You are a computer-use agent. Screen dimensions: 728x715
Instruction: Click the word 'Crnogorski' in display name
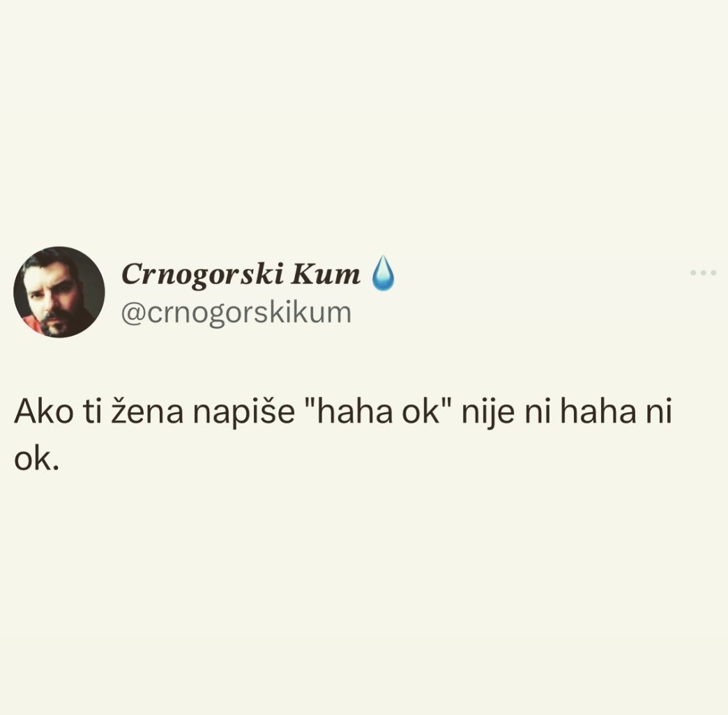[202, 275]
